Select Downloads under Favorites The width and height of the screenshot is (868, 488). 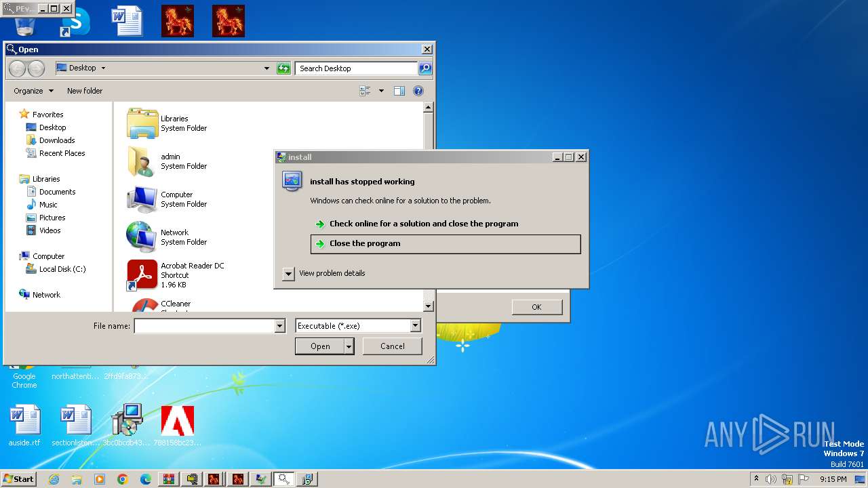56,140
